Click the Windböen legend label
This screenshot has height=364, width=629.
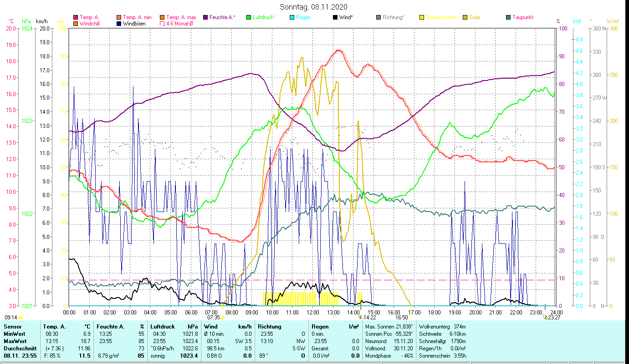(134, 24)
